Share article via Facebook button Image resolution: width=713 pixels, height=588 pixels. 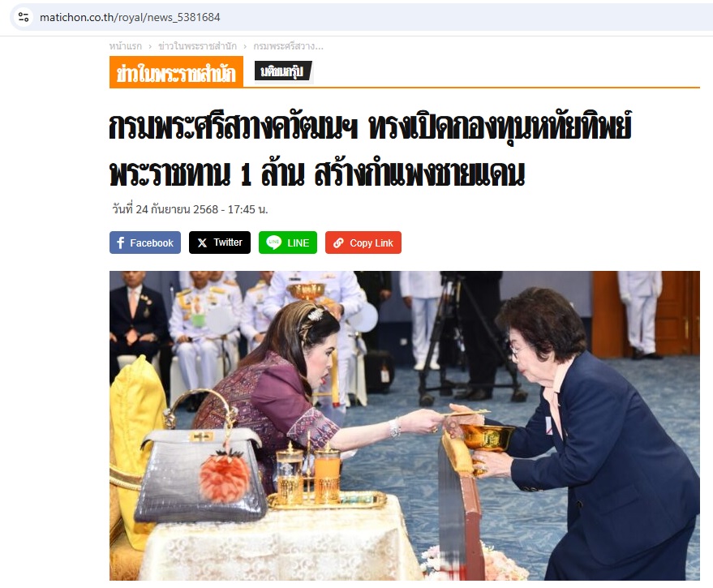(x=145, y=242)
